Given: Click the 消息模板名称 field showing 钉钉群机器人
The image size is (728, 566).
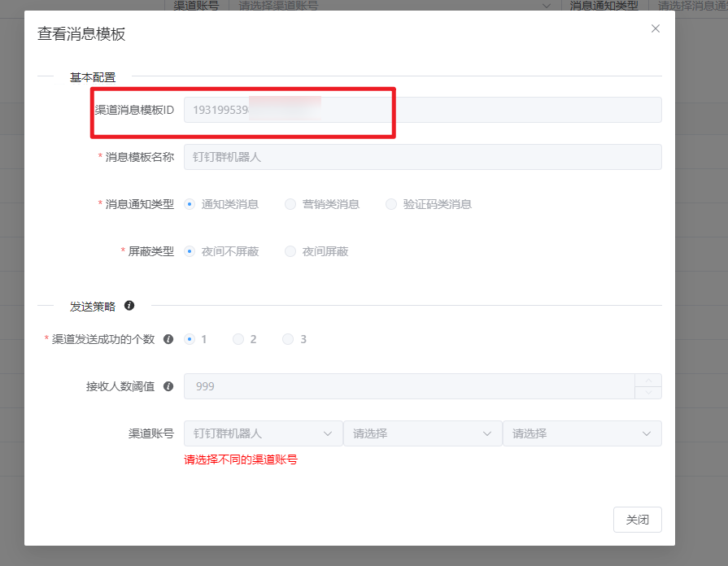Looking at the screenshot, I should tap(422, 157).
